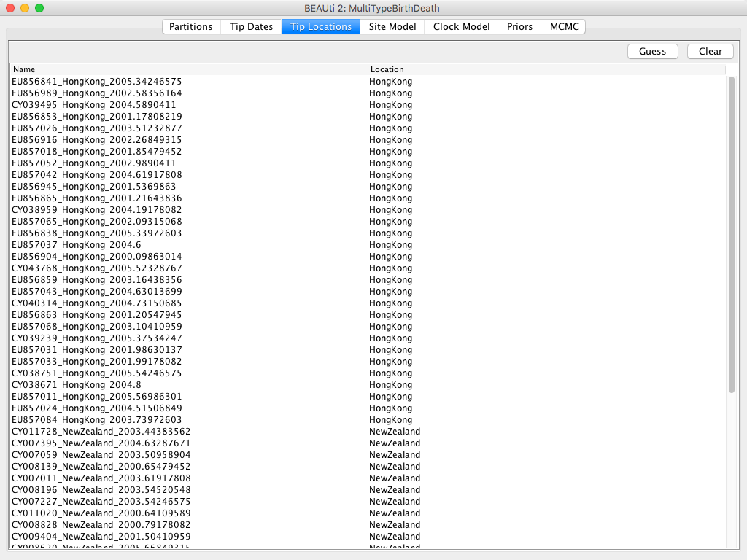Select row CY038671_HongKong_2004.8

click(76, 385)
